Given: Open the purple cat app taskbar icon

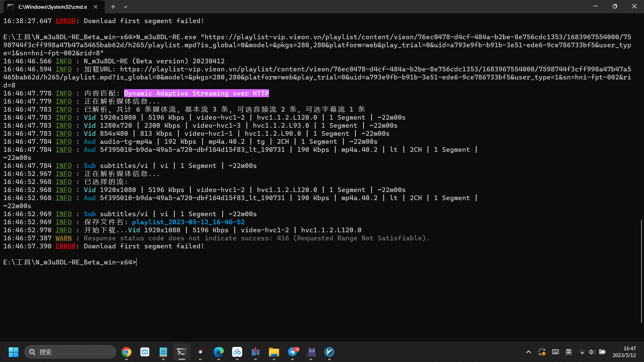Looking at the screenshot, I should [311, 352].
